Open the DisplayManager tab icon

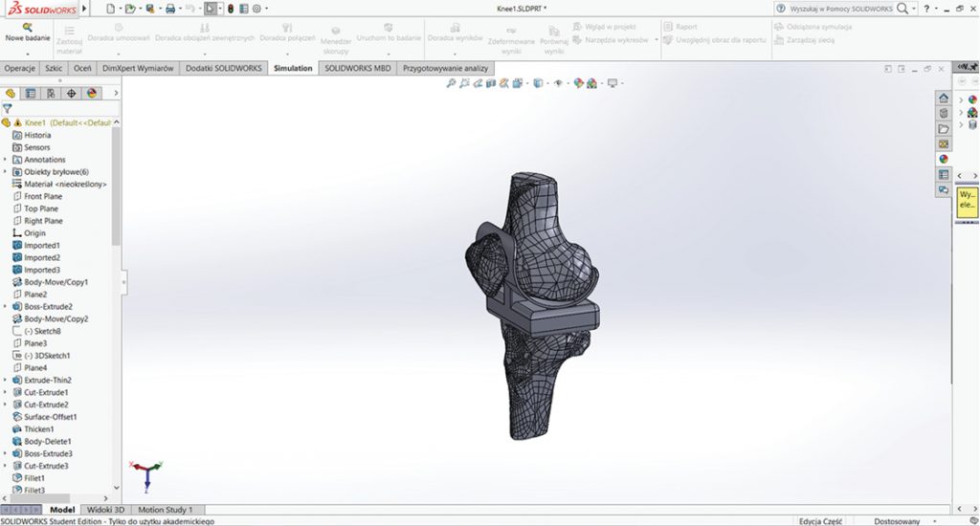tap(91, 93)
